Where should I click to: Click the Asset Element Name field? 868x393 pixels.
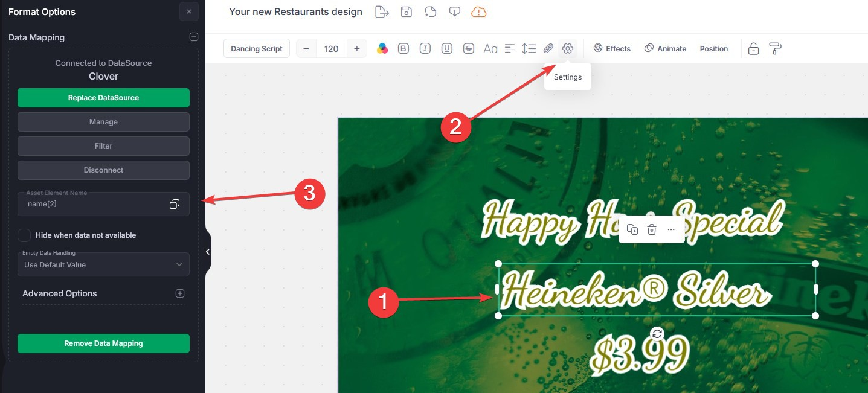[103, 204]
